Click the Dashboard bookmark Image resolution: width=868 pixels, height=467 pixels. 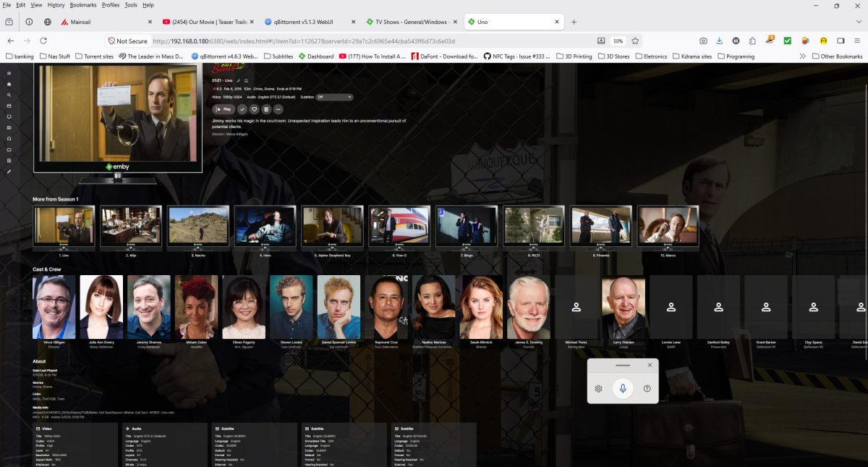pos(316,56)
